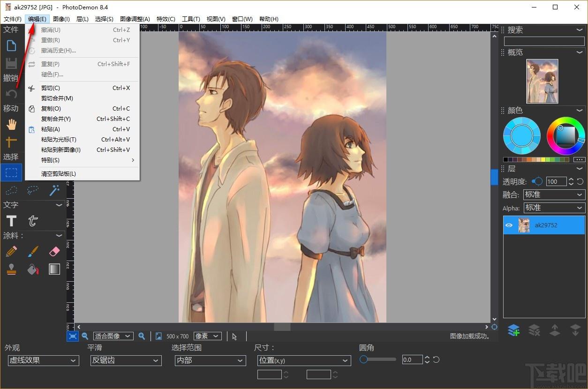Open the 特效(C) menu
588x389 pixels.
(166, 19)
